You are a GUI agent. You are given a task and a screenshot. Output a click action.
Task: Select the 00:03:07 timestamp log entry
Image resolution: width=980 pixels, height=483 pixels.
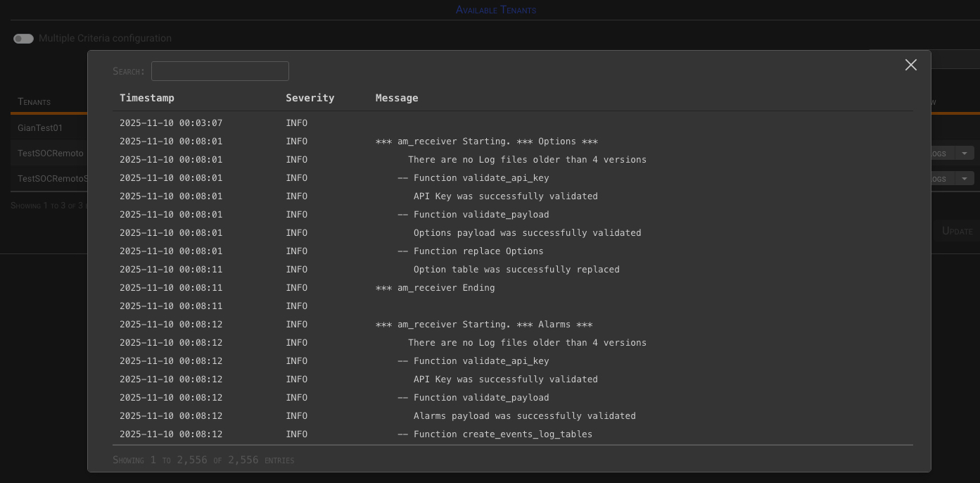click(171, 123)
